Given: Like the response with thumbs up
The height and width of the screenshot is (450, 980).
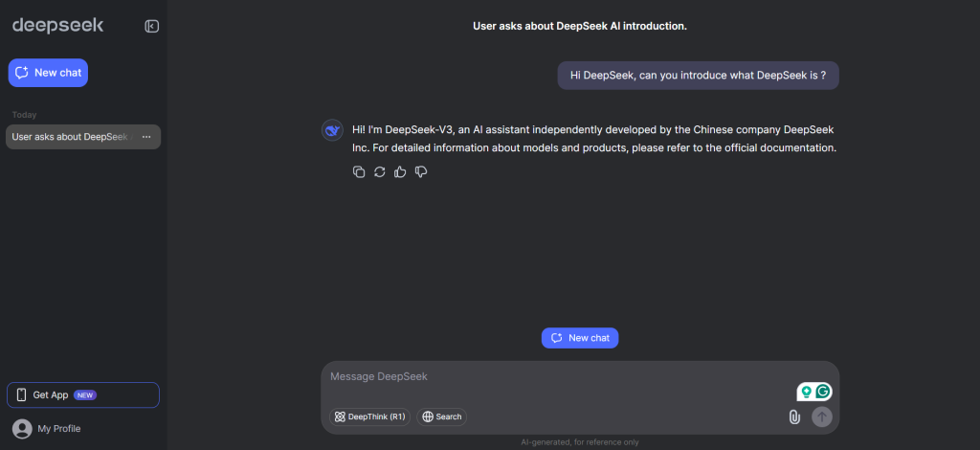Looking at the screenshot, I should 400,171.
